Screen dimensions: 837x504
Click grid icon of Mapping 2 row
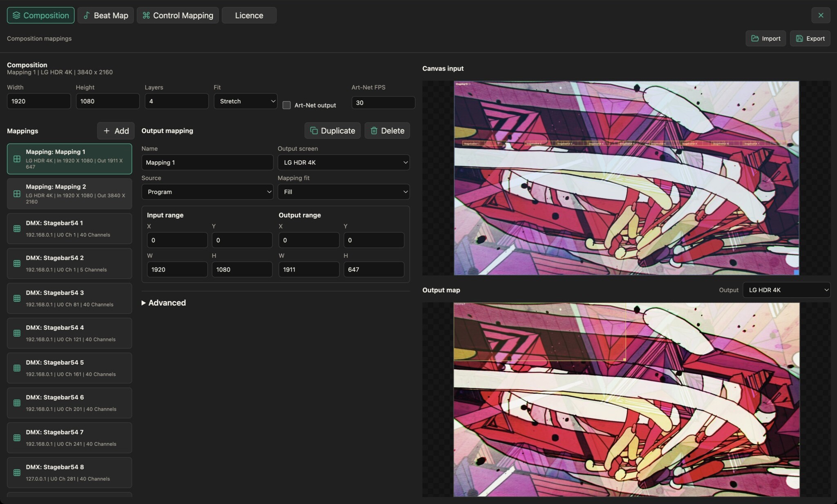(17, 194)
